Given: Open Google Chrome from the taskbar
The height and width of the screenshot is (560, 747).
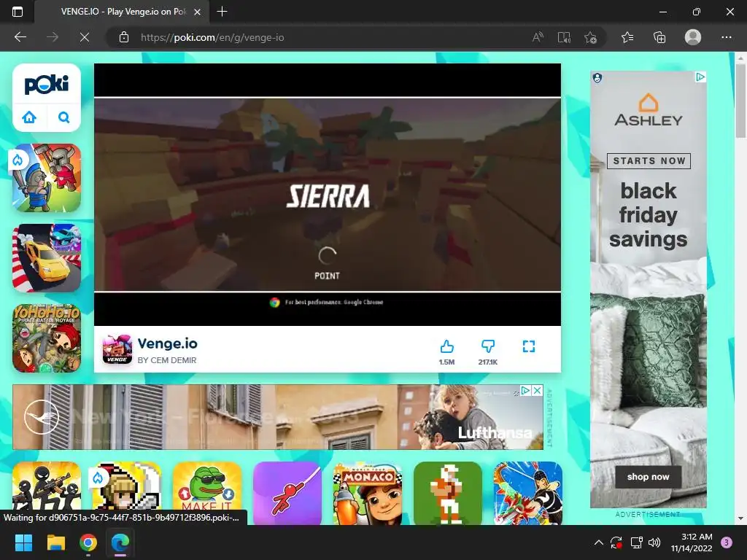Looking at the screenshot, I should (88, 542).
